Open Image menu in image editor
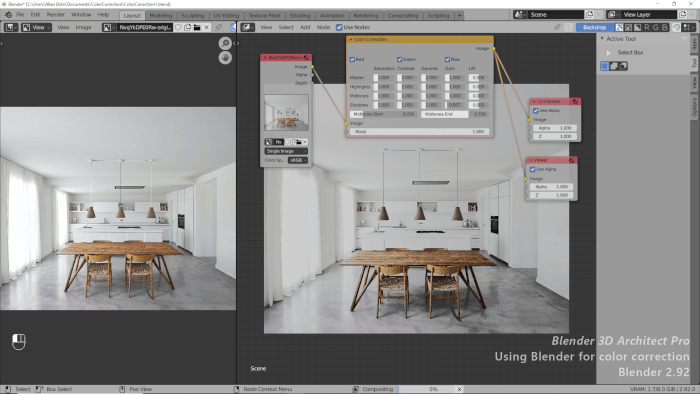Image resolution: width=700 pixels, height=394 pixels. (x=83, y=27)
